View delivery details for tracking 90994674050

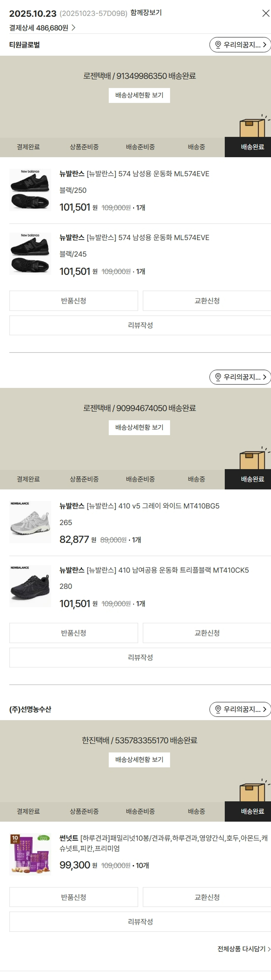[139, 428]
